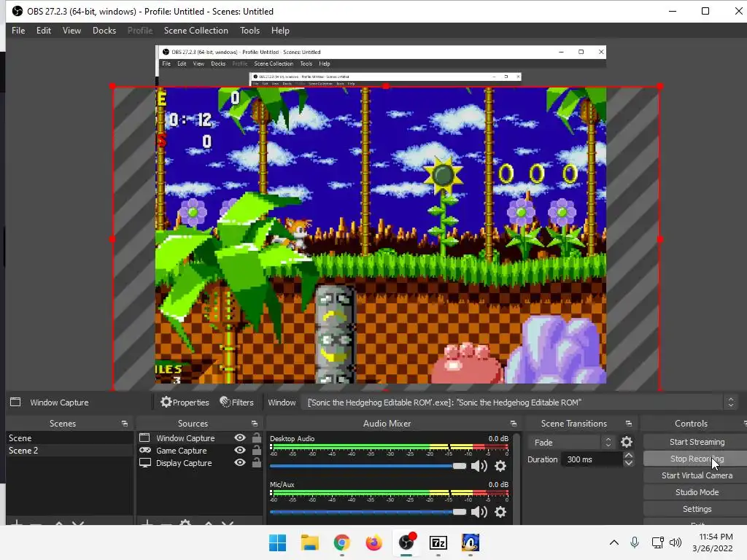
Task: Decrease transition Duration with down arrow
Action: click(x=628, y=463)
